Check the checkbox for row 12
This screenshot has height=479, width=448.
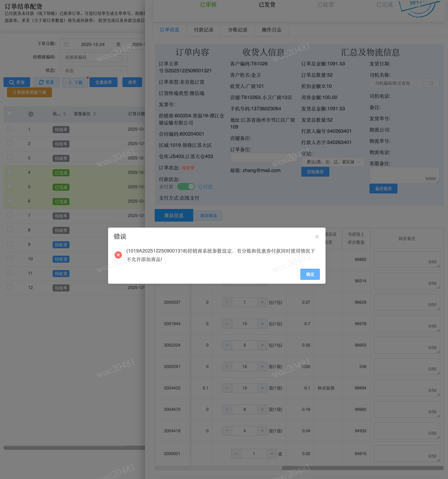9,287
